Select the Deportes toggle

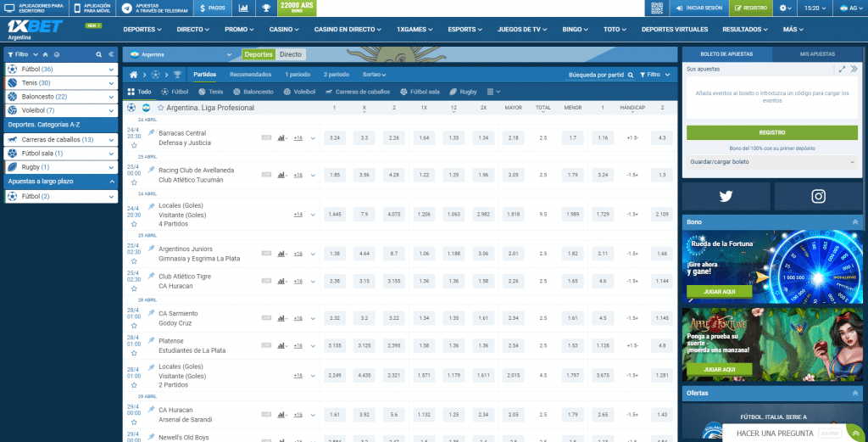point(259,54)
